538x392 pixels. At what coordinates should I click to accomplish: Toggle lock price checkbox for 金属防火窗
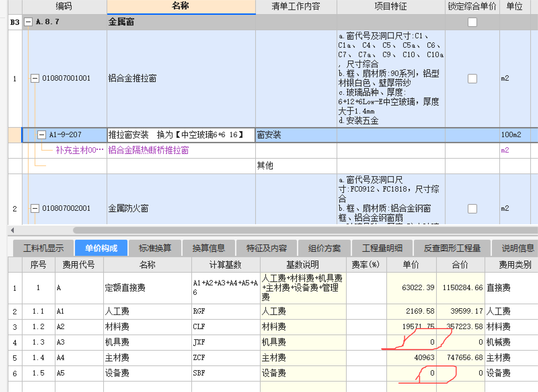pos(472,209)
